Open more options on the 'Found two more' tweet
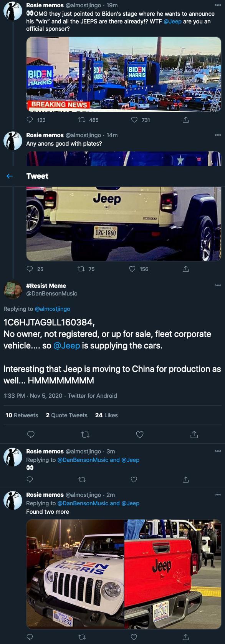This screenshot has width=225, height=644. (x=218, y=495)
